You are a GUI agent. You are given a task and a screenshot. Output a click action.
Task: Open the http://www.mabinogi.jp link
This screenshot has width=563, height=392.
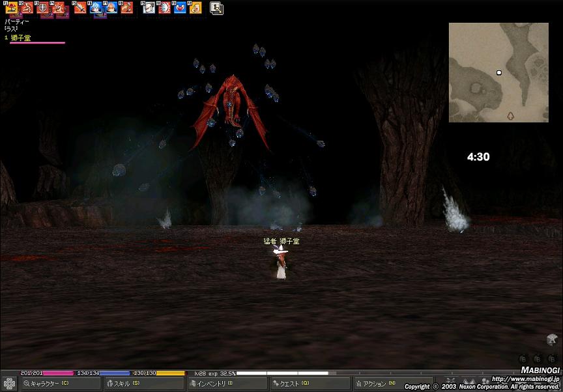pos(526,379)
